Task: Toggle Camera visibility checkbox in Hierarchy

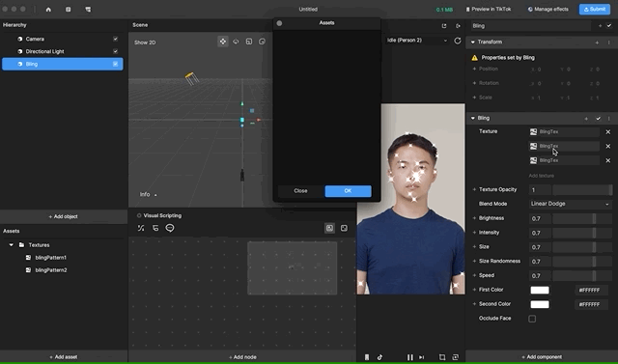Action: (x=116, y=39)
